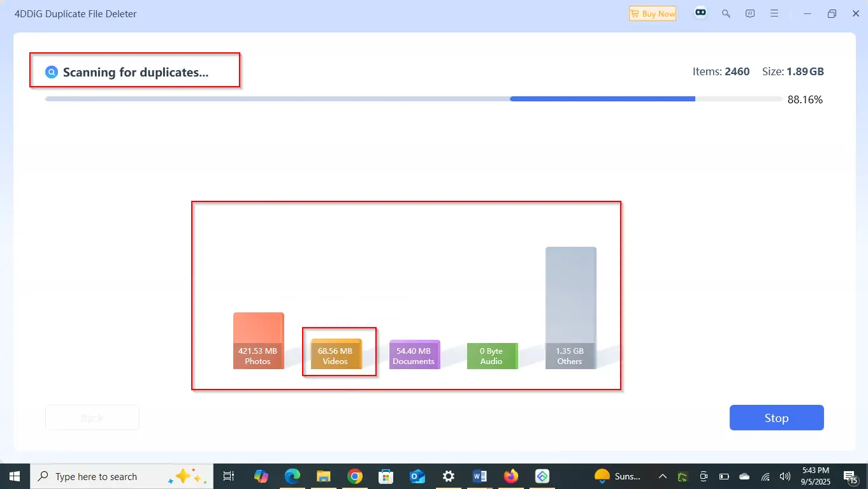868x489 pixels.
Task: Select the Others category bar
Action: coord(570,308)
